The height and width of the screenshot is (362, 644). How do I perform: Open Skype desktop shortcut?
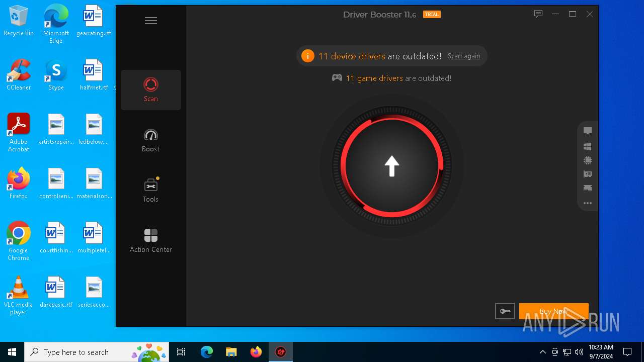pyautogui.click(x=56, y=75)
